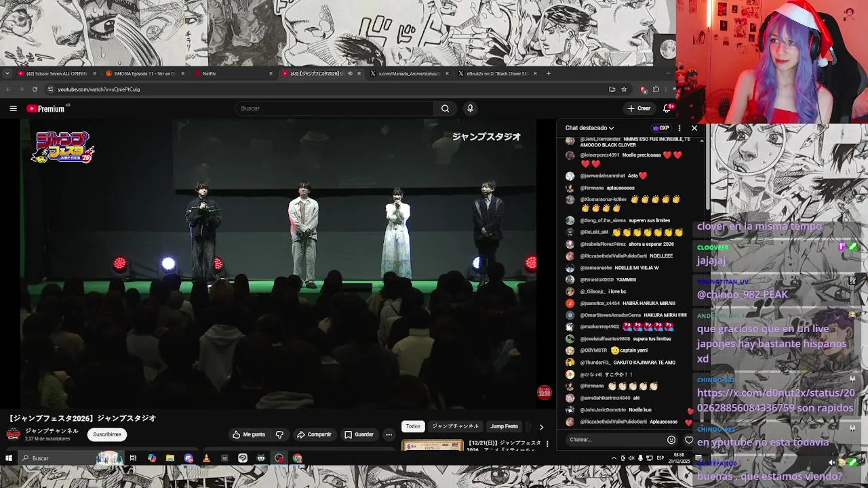Switch to the x.com Manada_Anime tab
This screenshot has height=488, width=868.
(409, 73)
